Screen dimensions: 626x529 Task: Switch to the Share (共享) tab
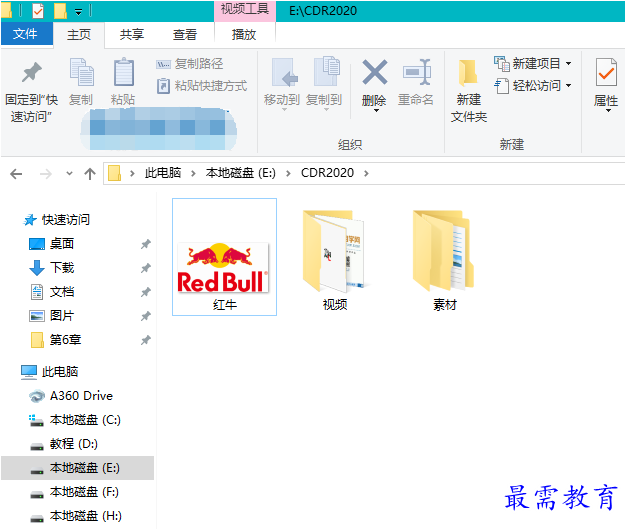[x=132, y=34]
